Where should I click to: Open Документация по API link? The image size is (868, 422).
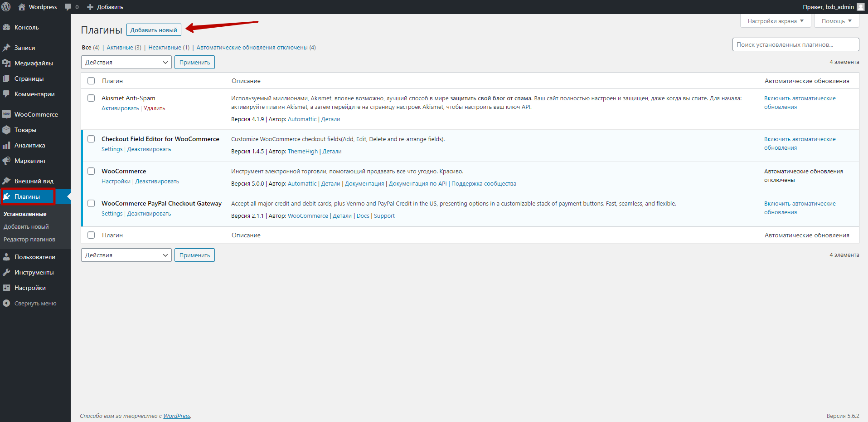418,184
